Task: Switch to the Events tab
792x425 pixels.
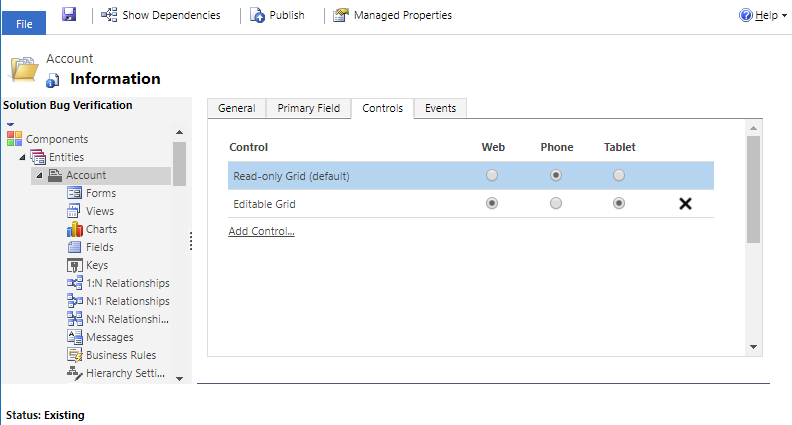Action: click(441, 108)
